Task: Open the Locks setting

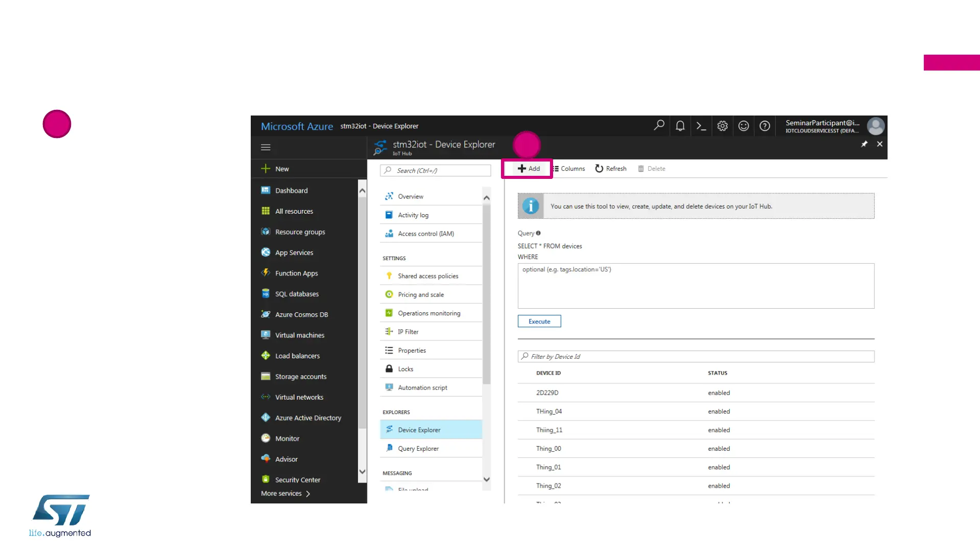Action: [x=431, y=369]
